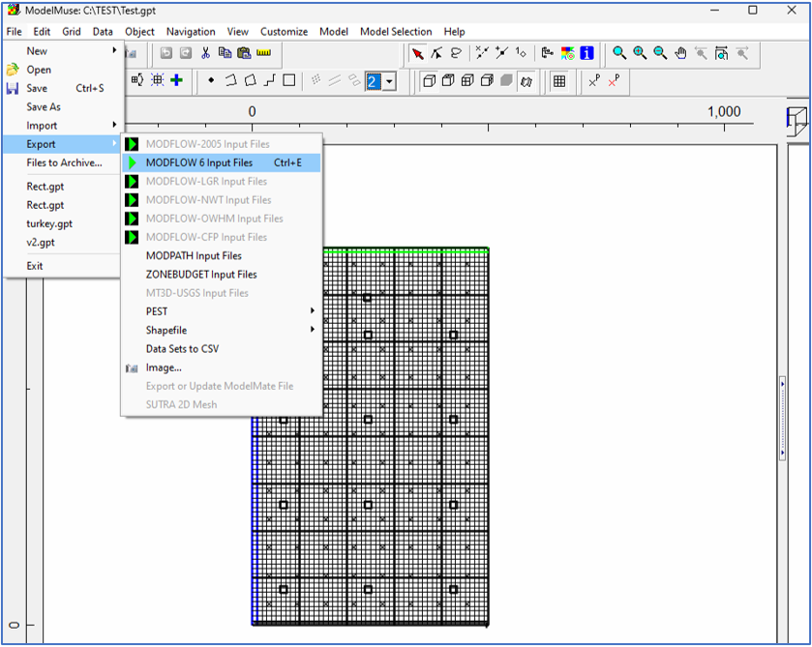Image resolution: width=812 pixels, height=647 pixels.
Task: Select the Pan hand tool
Action: tap(680, 53)
